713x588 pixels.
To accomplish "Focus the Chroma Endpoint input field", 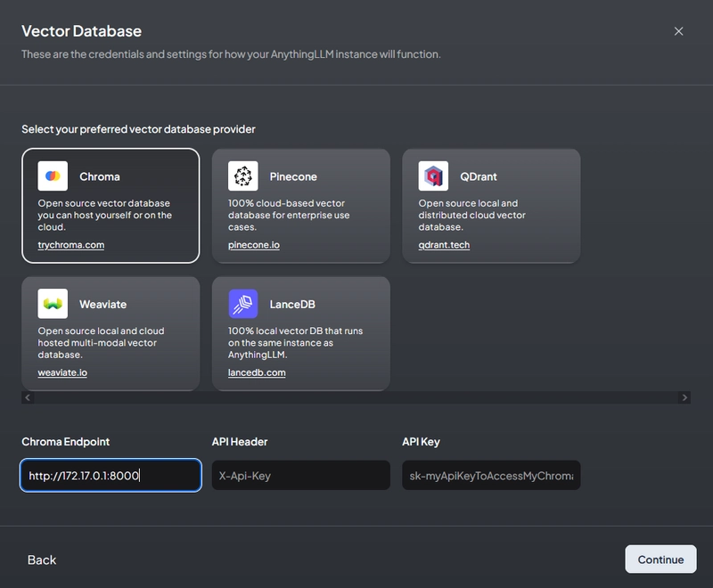I will [x=111, y=476].
